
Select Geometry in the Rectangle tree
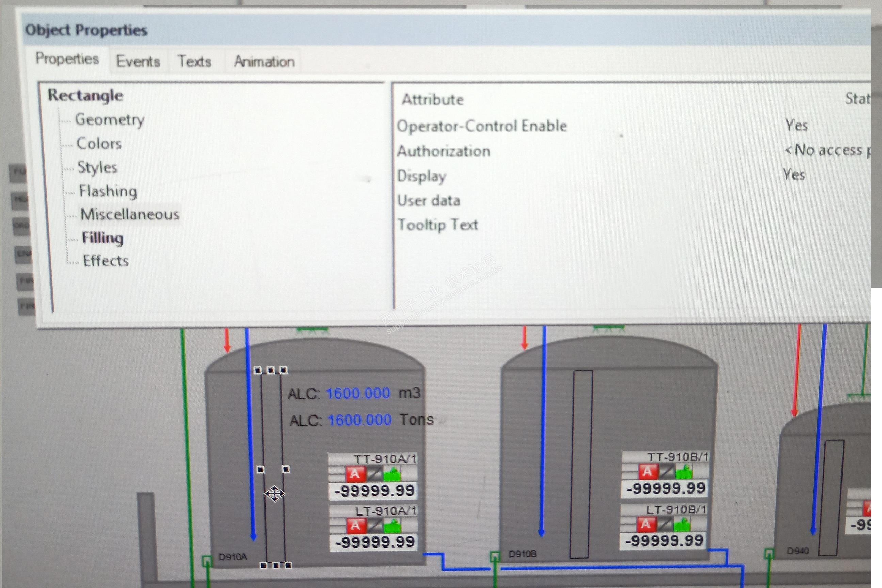(x=110, y=120)
